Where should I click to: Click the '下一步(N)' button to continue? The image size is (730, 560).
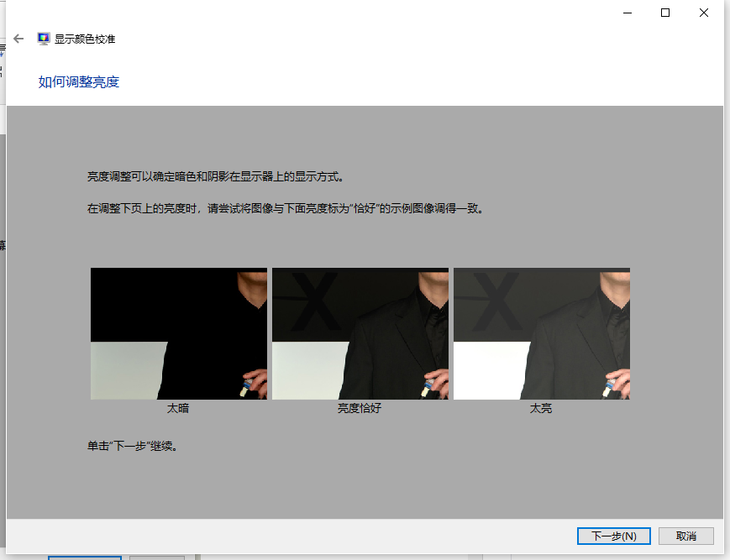[x=613, y=536]
